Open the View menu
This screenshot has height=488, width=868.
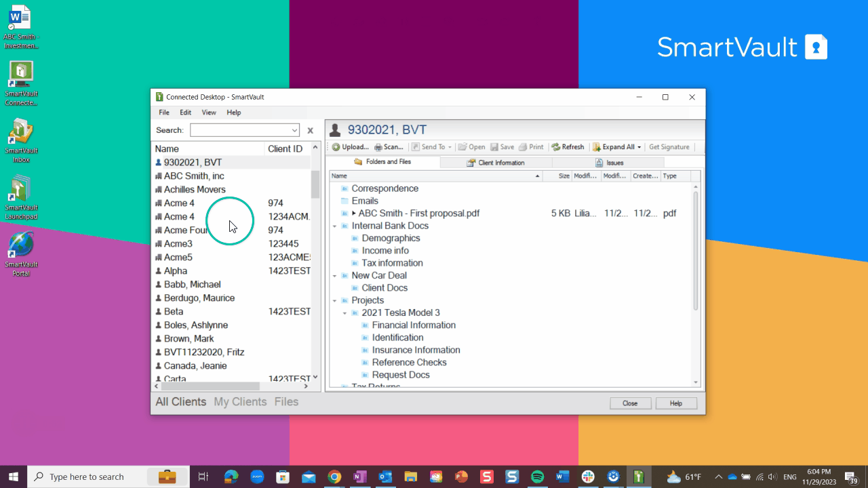point(209,113)
